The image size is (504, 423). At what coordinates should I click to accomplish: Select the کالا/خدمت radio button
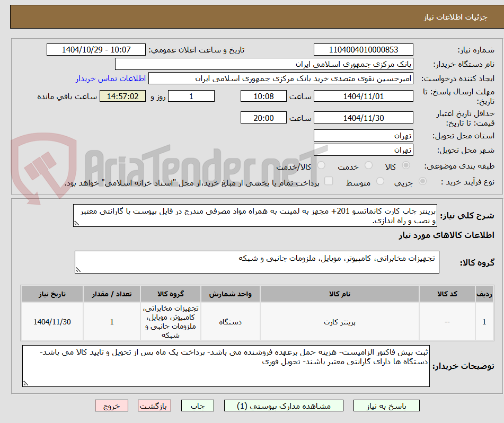(321, 165)
